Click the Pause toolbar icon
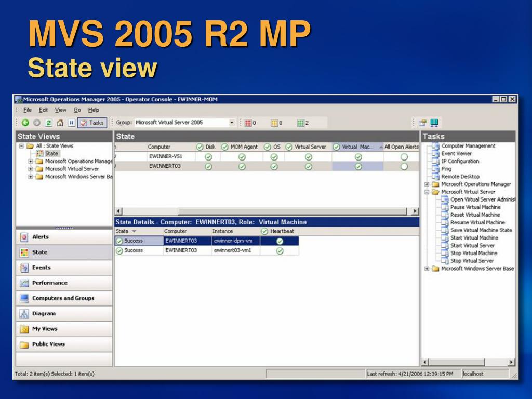The image size is (532, 399). click(71, 123)
